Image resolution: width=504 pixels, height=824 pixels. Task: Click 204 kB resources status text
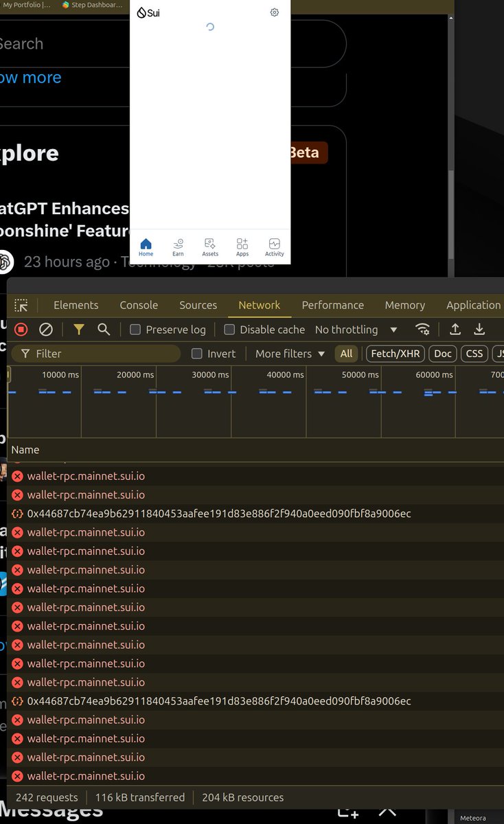pyautogui.click(x=243, y=797)
